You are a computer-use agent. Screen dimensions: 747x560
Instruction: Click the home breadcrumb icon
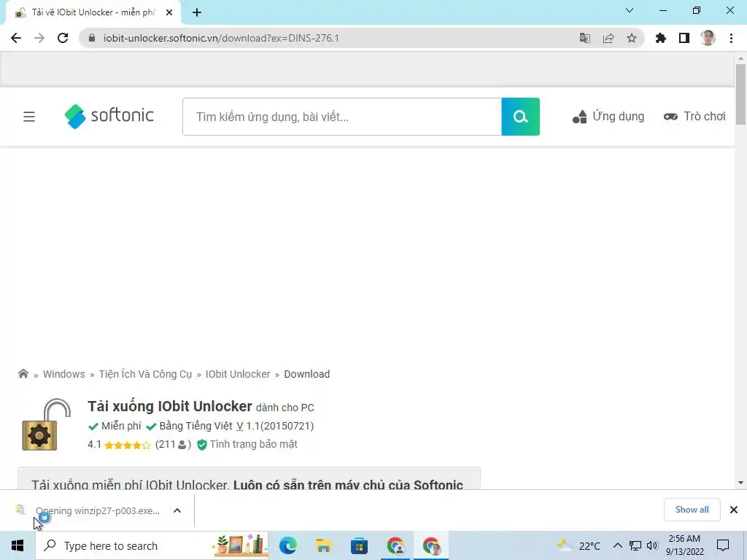coord(23,374)
